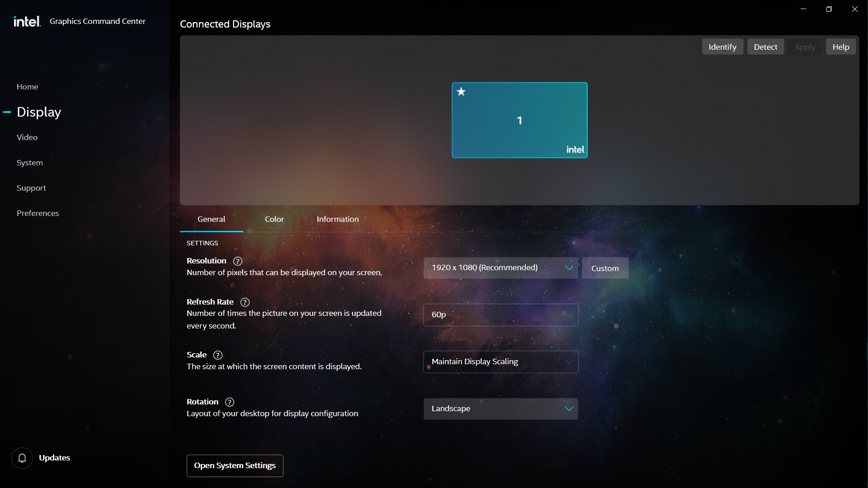Switch to the Information tab
868x488 pixels.
[338, 219]
